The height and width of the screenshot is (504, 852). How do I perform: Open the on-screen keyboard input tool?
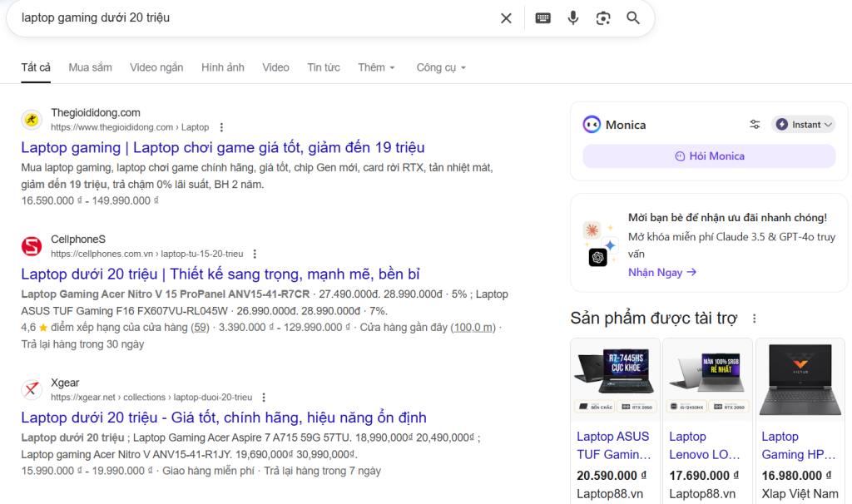(x=542, y=18)
